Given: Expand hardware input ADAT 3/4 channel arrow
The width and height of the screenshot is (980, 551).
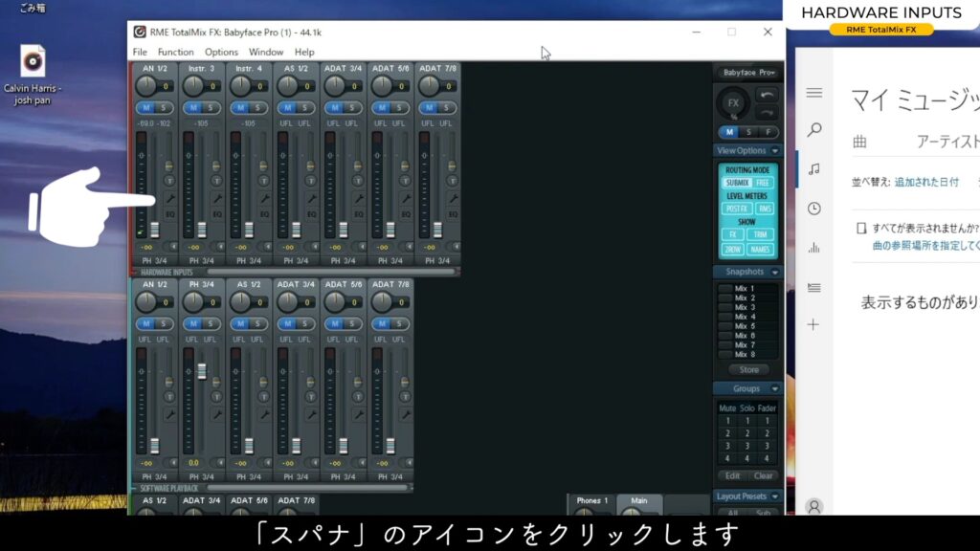Looking at the screenshot, I should 362,247.
